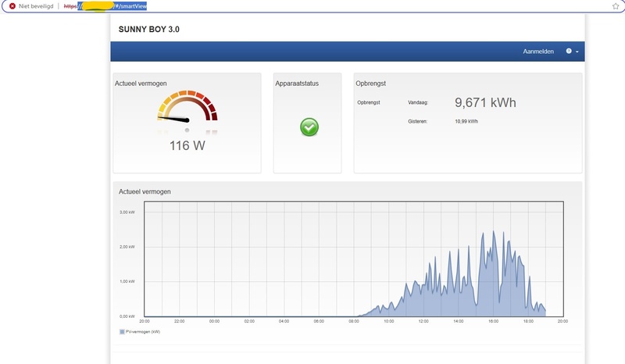
Task: Click the 3,00 kW axis label
Action: (x=127, y=212)
